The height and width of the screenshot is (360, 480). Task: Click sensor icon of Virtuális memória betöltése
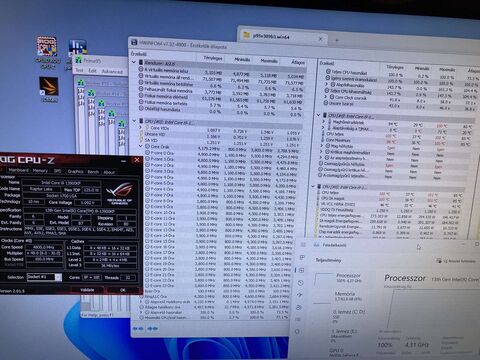[x=141, y=83]
